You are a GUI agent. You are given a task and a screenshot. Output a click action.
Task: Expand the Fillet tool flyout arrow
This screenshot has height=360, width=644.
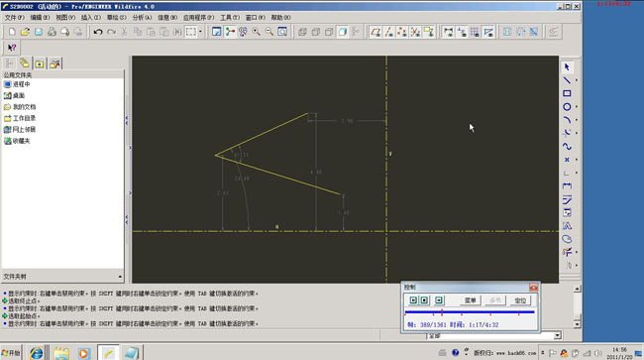click(x=577, y=133)
